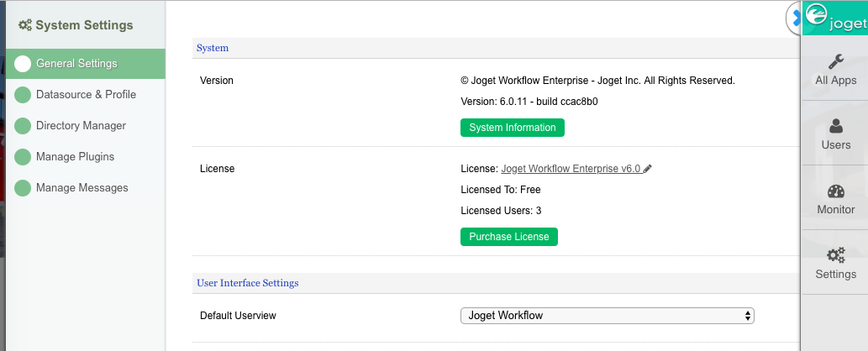Click the System section header

213,48
